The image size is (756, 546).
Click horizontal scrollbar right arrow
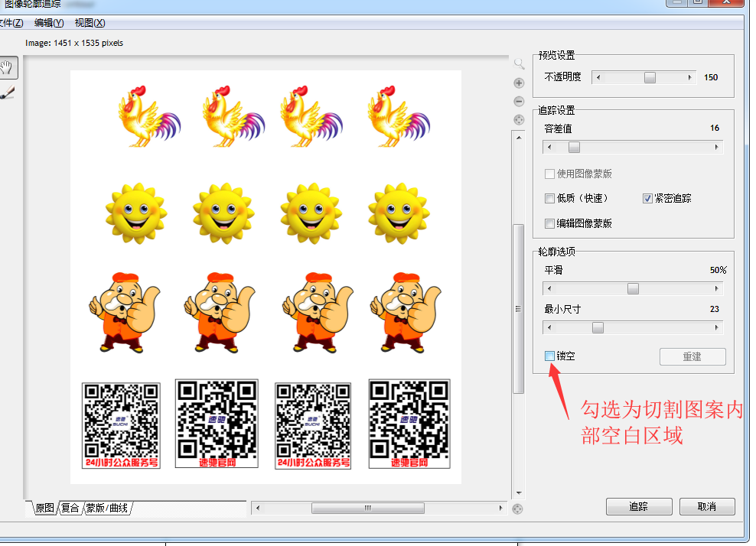(x=500, y=508)
